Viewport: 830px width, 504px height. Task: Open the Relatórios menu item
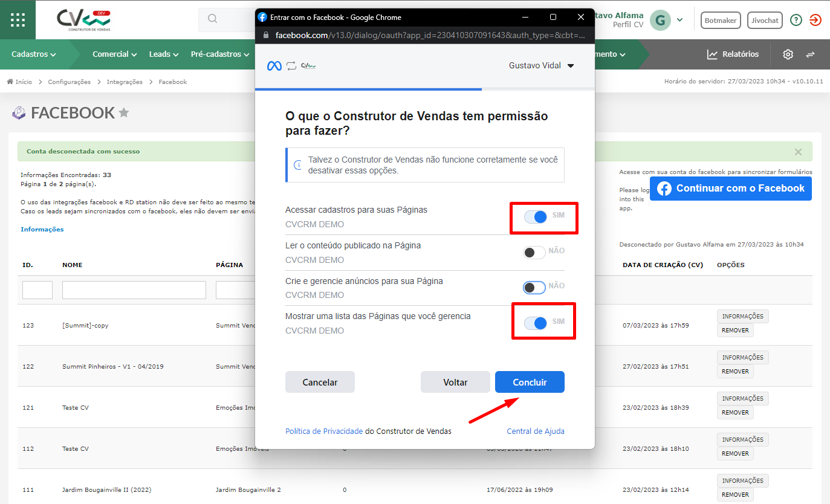tap(733, 54)
